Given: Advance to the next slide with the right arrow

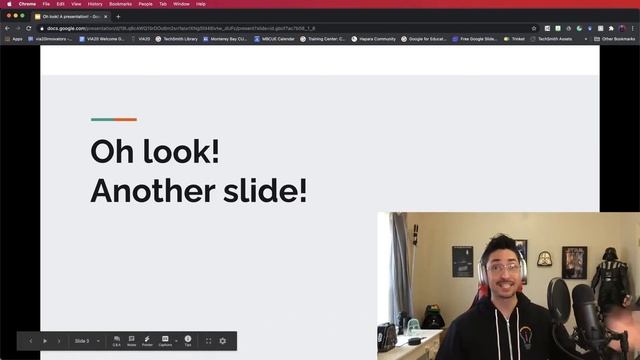Looking at the screenshot, I should (59, 341).
